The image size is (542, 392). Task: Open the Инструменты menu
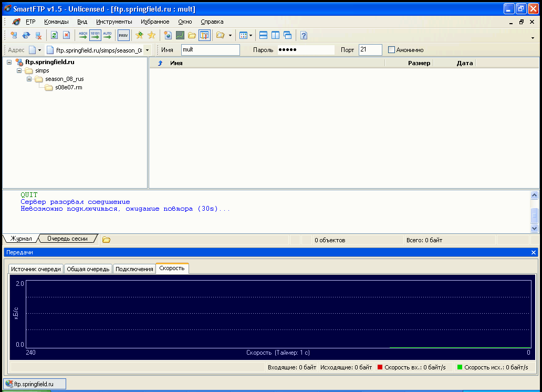point(114,22)
